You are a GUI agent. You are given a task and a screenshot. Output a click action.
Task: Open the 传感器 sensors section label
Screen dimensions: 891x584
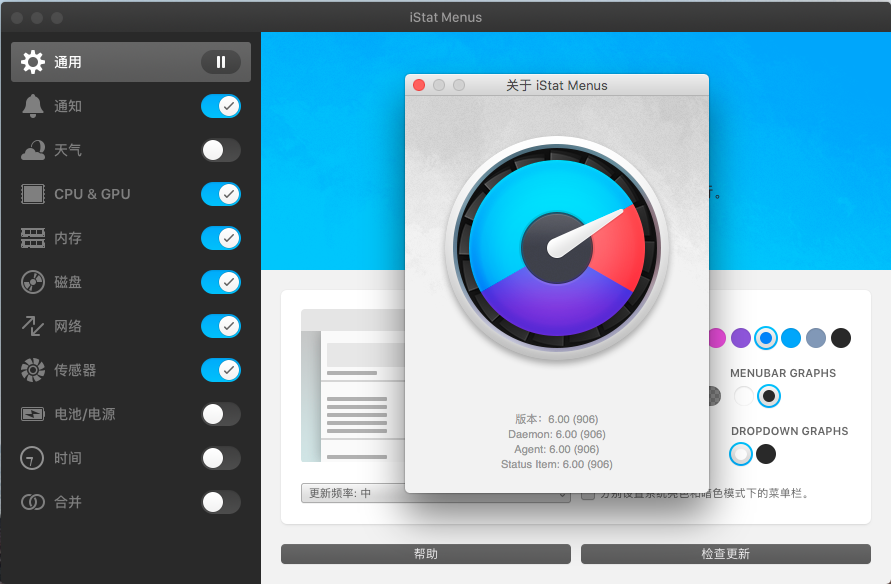[75, 370]
